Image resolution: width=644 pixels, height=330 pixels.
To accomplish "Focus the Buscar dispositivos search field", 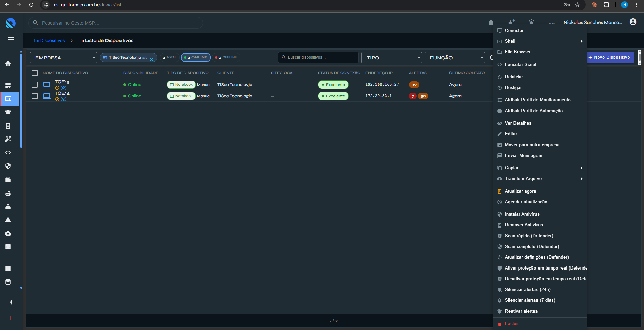I will click(x=318, y=57).
